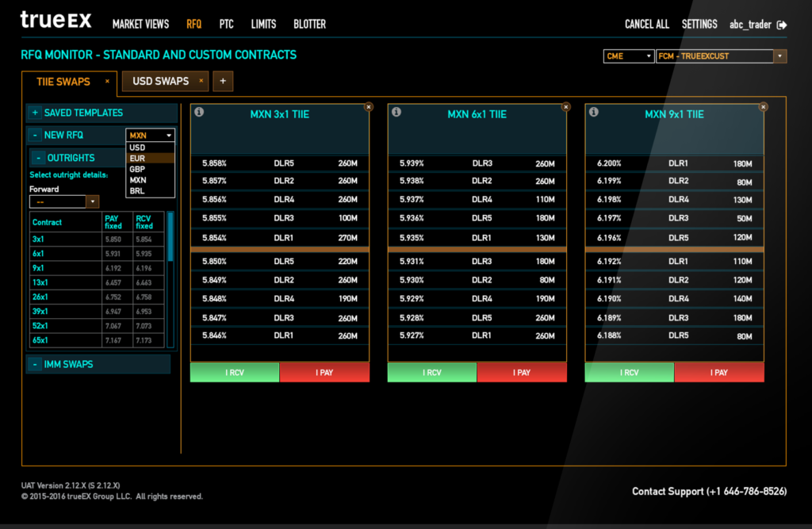Close the TIIE SWAPS tab with its x icon
The width and height of the screenshot is (812, 529).
[x=108, y=81]
